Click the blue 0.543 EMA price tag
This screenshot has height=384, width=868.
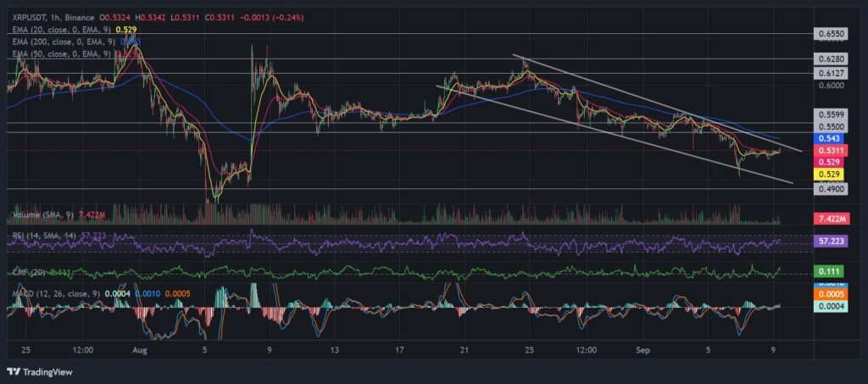pos(827,137)
